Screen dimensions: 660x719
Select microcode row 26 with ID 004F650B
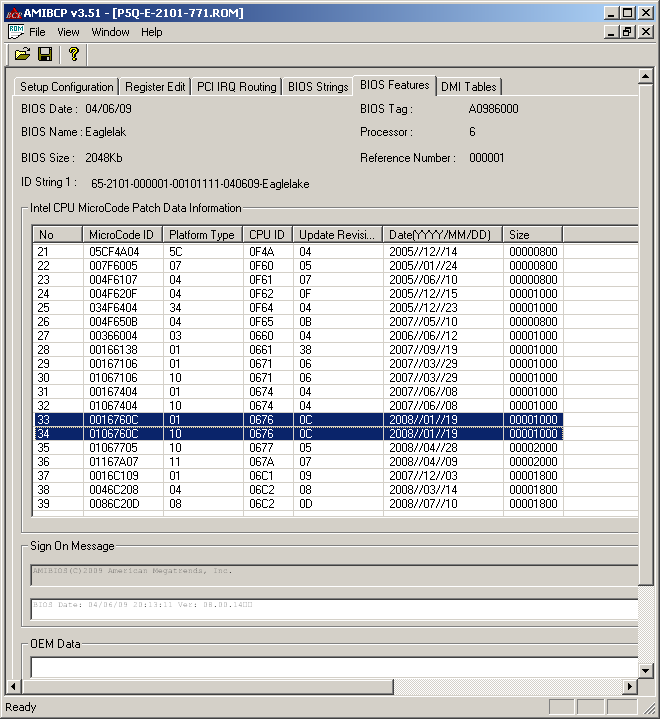click(x=299, y=321)
